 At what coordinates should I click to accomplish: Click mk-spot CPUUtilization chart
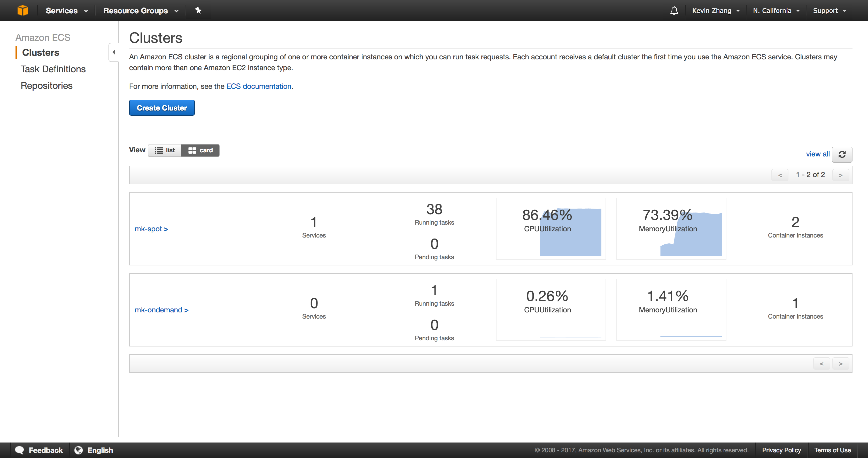point(551,229)
